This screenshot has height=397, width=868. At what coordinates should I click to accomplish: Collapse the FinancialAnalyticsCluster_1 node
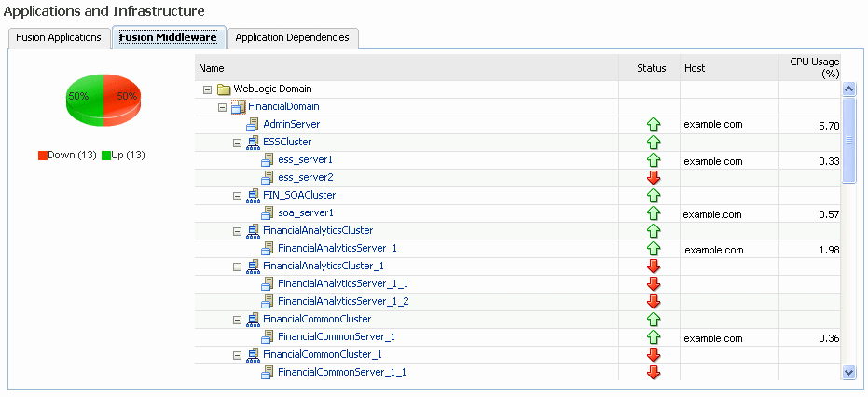click(x=238, y=267)
